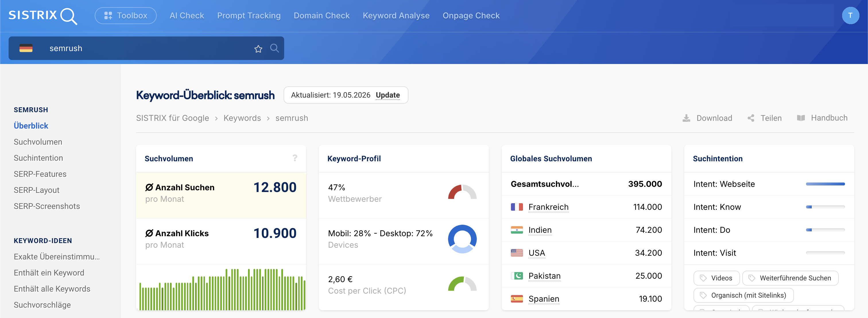Click the Suchvolumen card title
Image resolution: width=868 pixels, height=318 pixels.
click(x=169, y=159)
